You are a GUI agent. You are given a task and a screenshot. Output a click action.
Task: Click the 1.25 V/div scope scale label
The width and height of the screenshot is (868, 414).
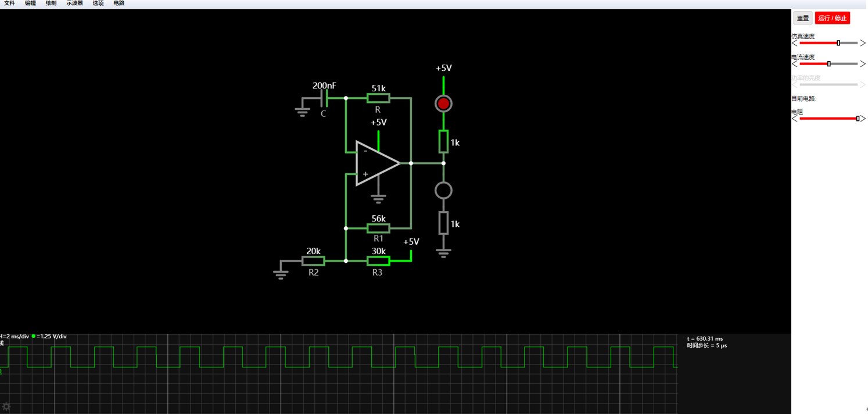52,336
